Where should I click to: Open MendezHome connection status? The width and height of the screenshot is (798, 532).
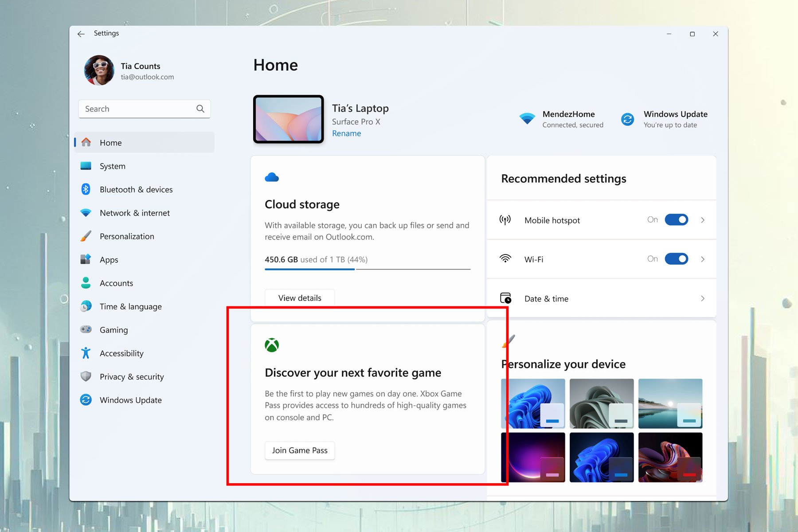(x=561, y=119)
